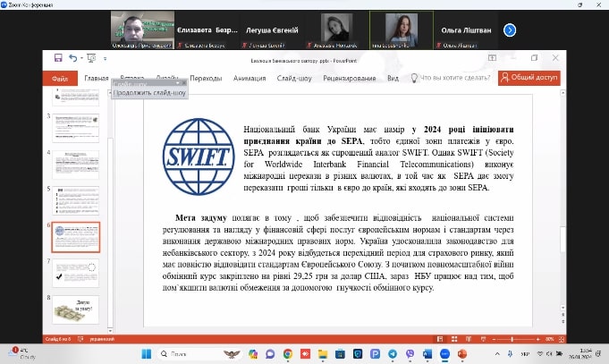The width and height of the screenshot is (609, 364).
Task: Open Microsoft Store from taskbar
Action: pos(340,354)
